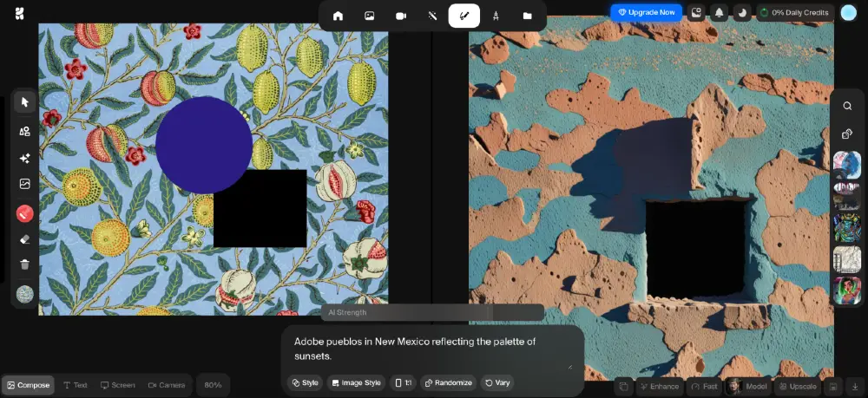
Task: Open the canvas background texture swatch
Action: 25,294
